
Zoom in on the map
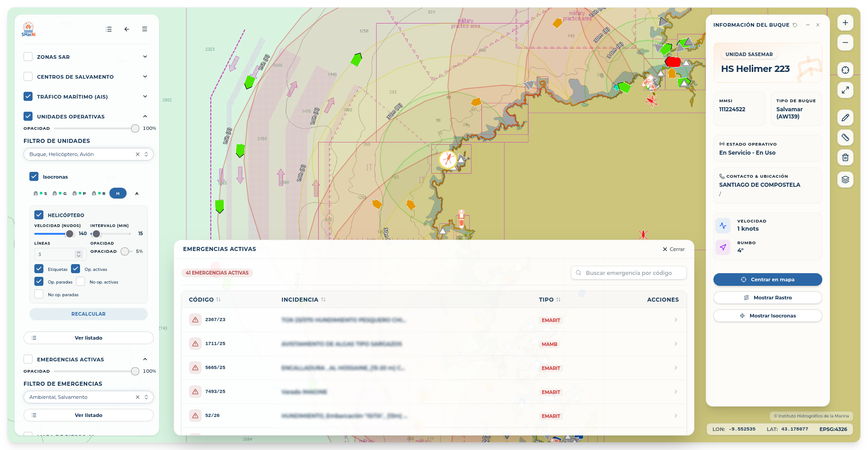[845, 23]
